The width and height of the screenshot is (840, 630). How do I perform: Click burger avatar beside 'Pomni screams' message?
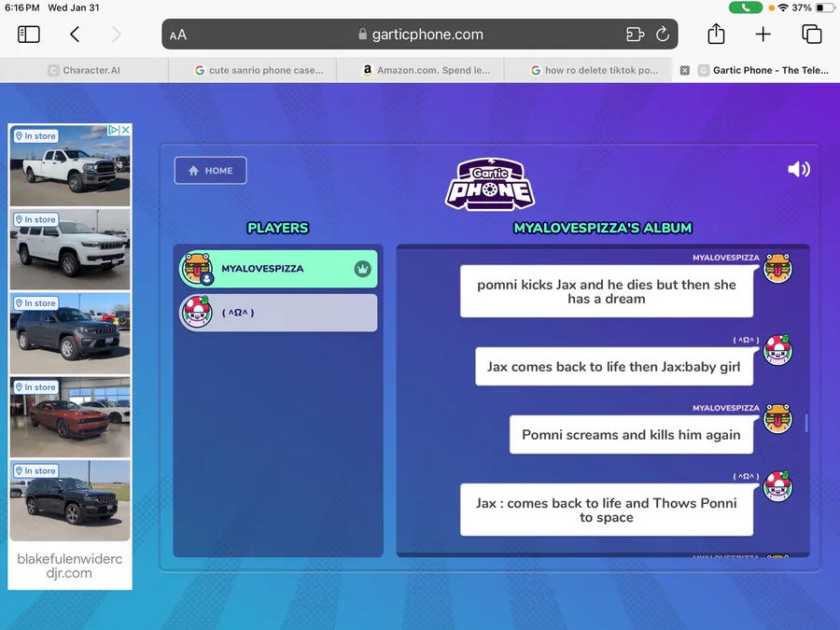(777, 418)
